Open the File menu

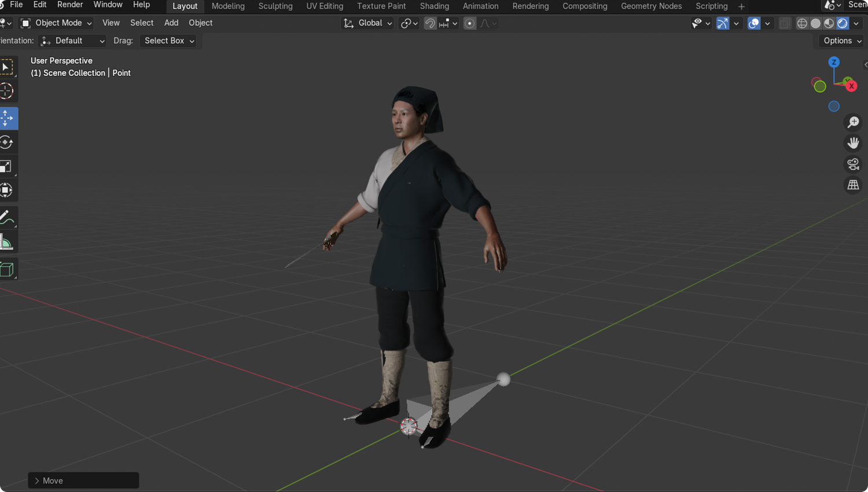point(16,5)
